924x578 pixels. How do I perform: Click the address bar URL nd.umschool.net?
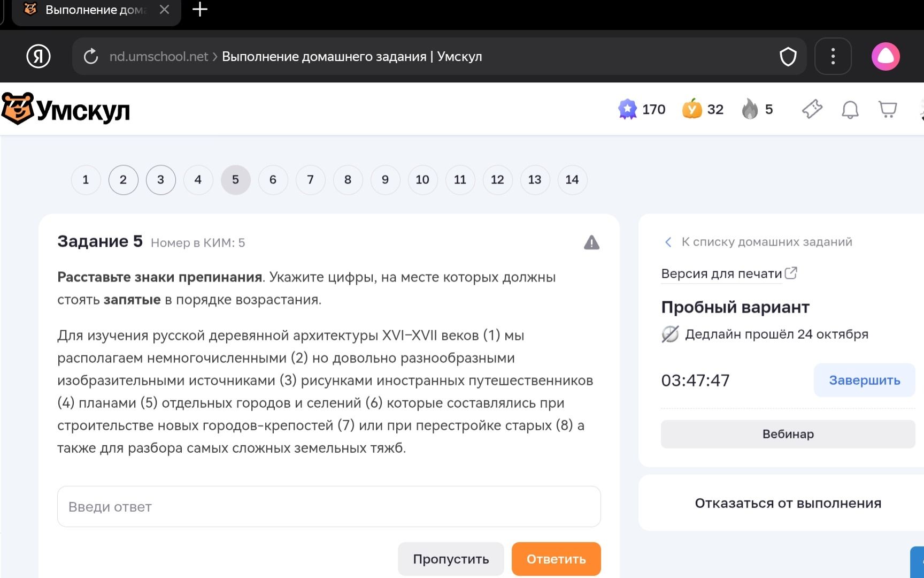coord(158,56)
